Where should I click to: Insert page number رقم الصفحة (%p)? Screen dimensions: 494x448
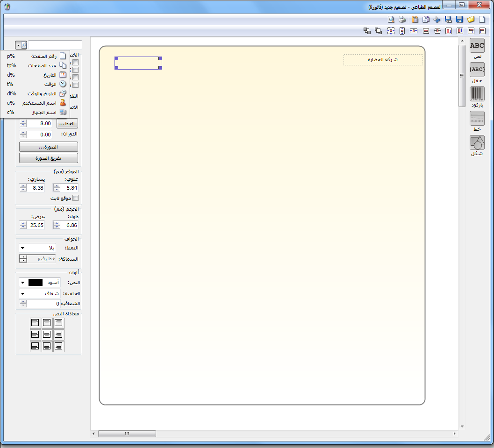tap(35, 56)
